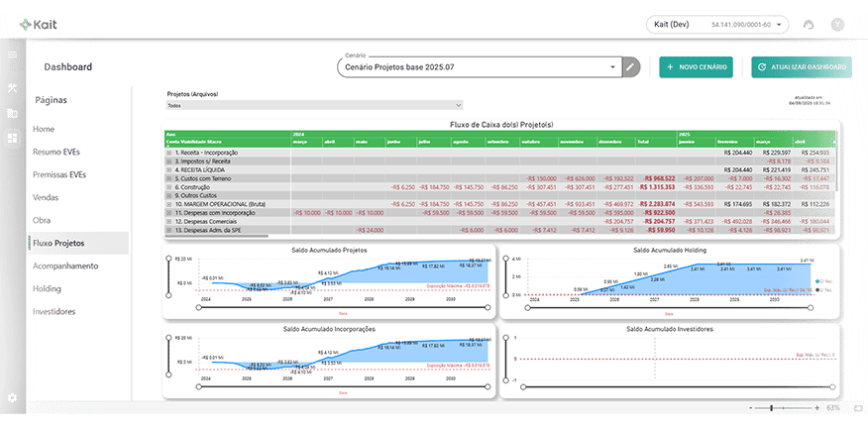Click the zoom slider handle

click(x=771, y=407)
